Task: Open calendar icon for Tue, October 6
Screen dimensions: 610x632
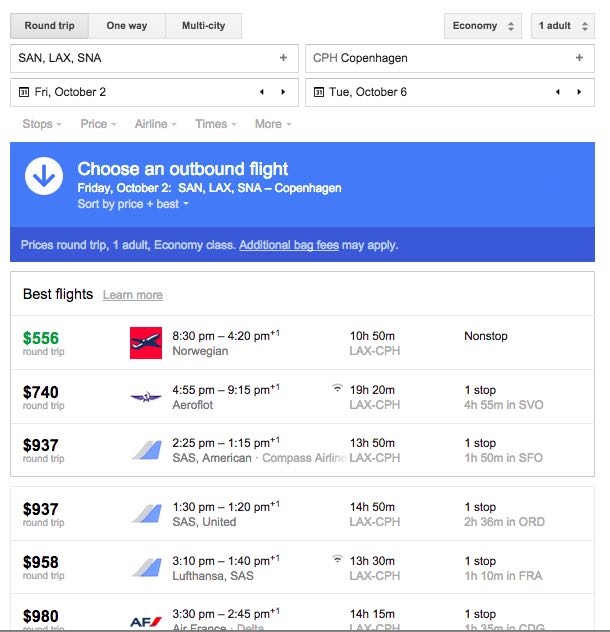Action: (x=319, y=92)
